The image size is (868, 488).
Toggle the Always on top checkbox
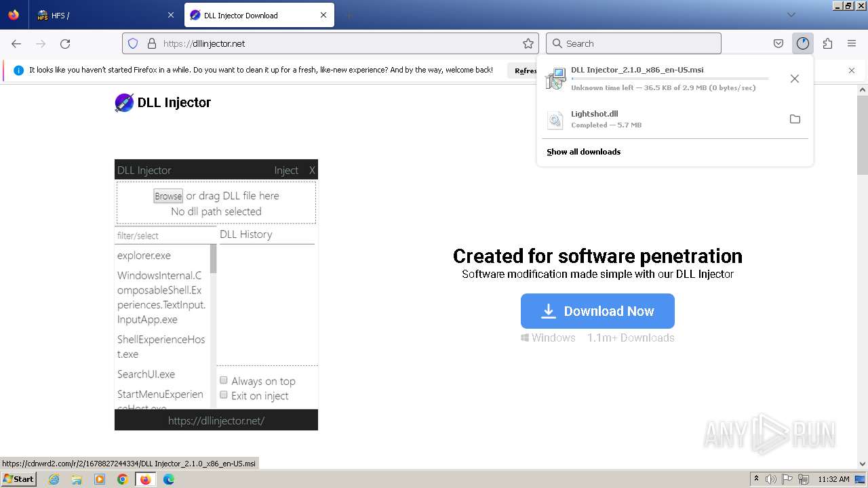tap(223, 380)
